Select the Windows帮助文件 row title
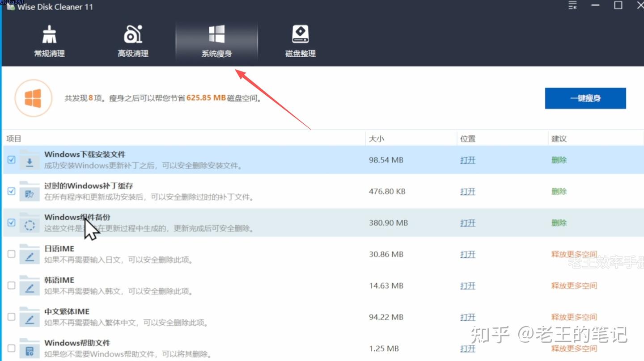The image size is (644, 361). [77, 343]
